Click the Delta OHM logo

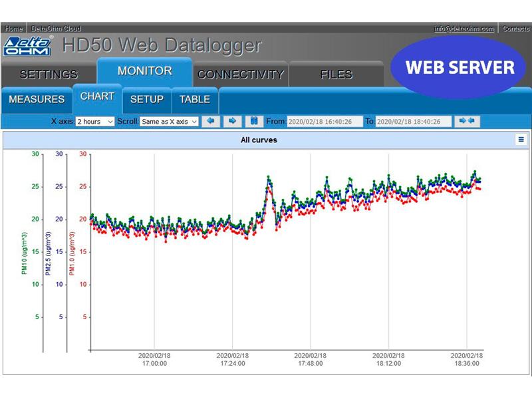(x=28, y=45)
